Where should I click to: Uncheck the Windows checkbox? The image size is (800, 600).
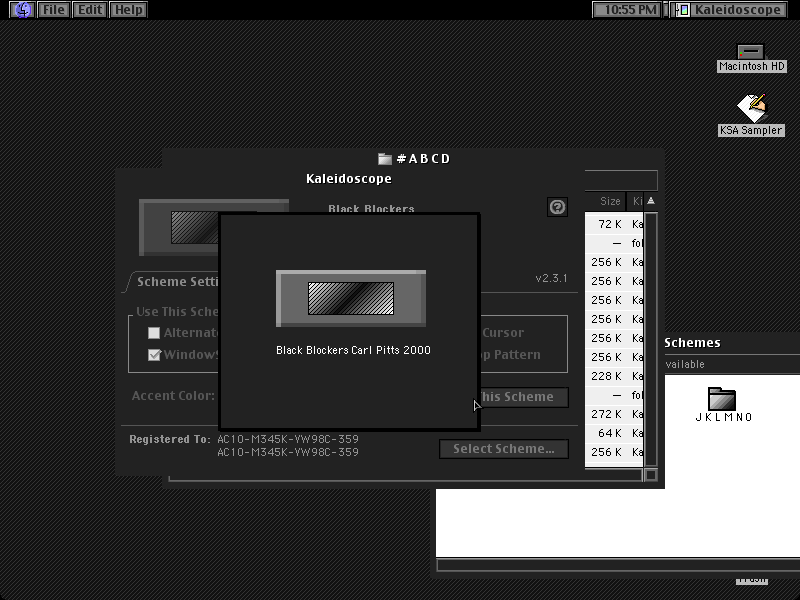coord(154,355)
